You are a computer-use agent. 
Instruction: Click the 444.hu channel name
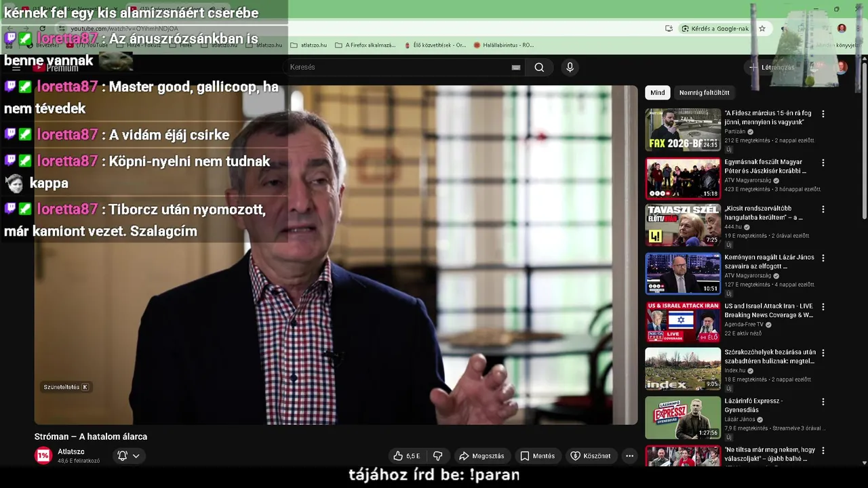point(733,227)
